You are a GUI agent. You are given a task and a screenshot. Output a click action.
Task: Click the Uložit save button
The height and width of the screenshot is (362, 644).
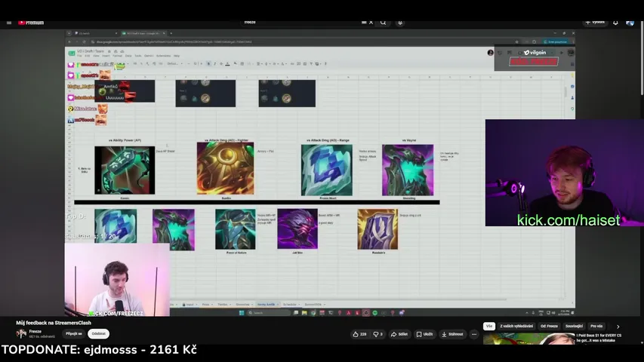(x=425, y=334)
